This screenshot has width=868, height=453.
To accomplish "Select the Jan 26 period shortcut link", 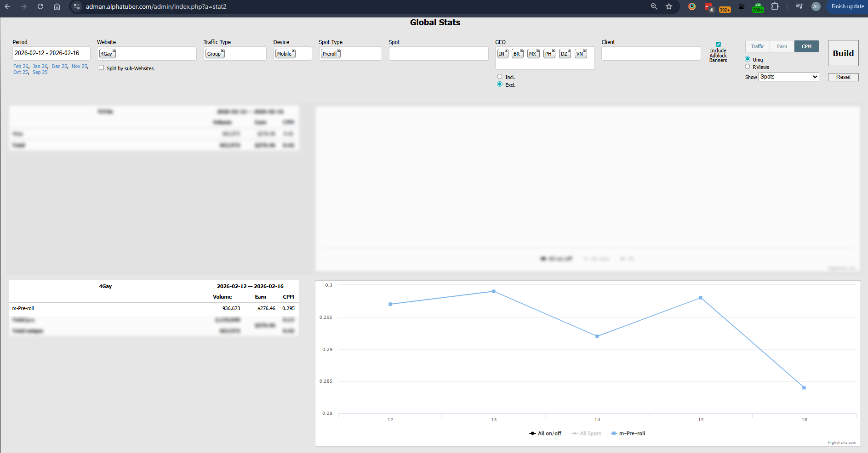I will pos(40,66).
